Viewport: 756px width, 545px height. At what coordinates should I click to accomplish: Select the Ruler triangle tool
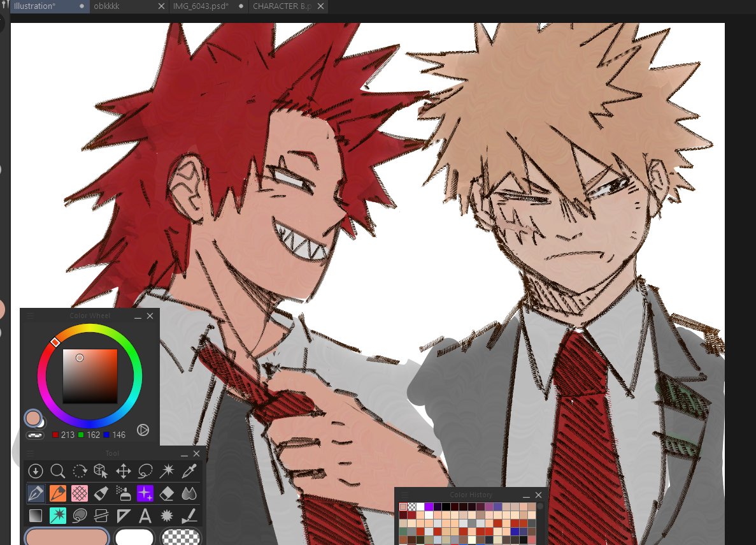(124, 516)
